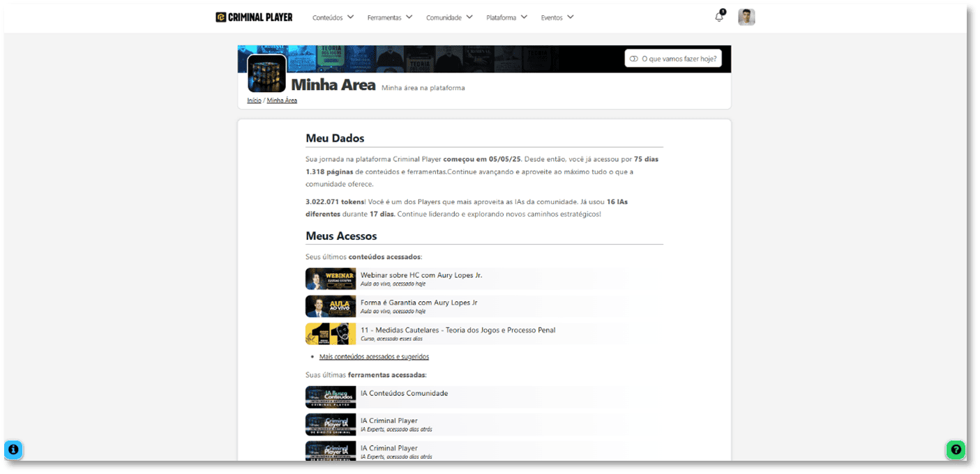Image resolution: width=980 pixels, height=474 pixels.
Task: Open Webinar sobre HC thumbnail
Action: point(331,279)
